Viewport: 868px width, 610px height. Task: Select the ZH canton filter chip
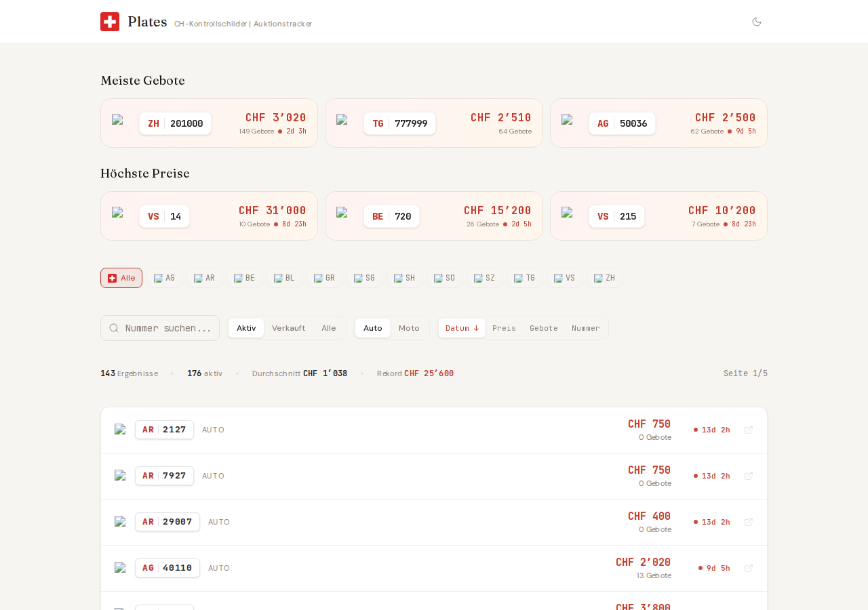point(604,278)
